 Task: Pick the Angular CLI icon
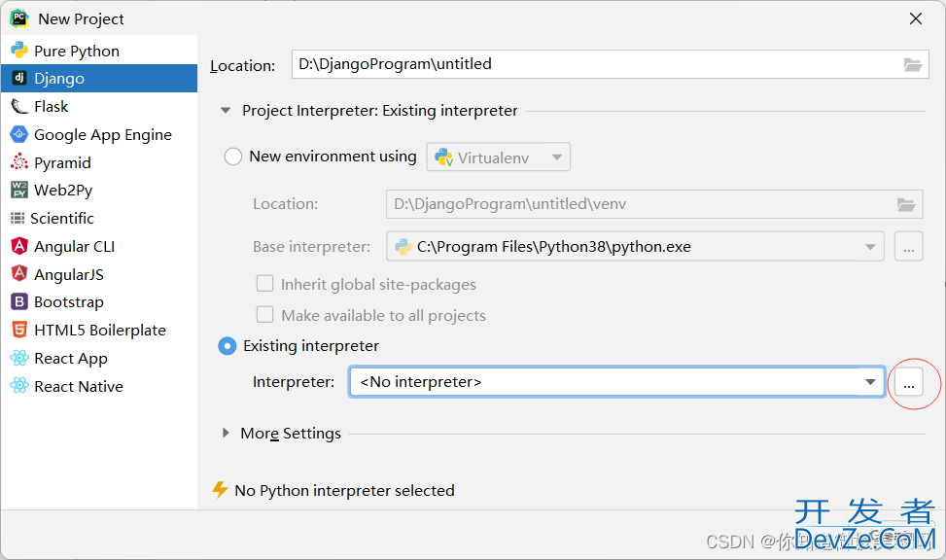[x=19, y=246]
